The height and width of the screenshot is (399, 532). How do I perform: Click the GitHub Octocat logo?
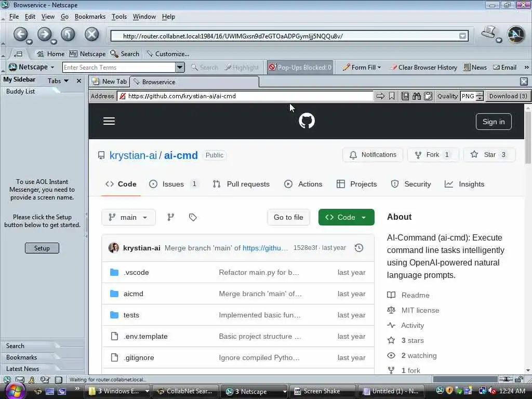point(307,121)
